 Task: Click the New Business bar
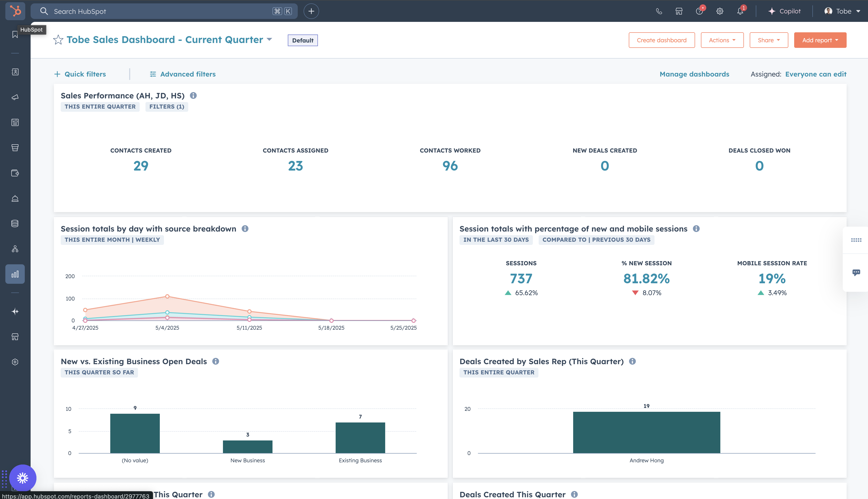coord(248,447)
